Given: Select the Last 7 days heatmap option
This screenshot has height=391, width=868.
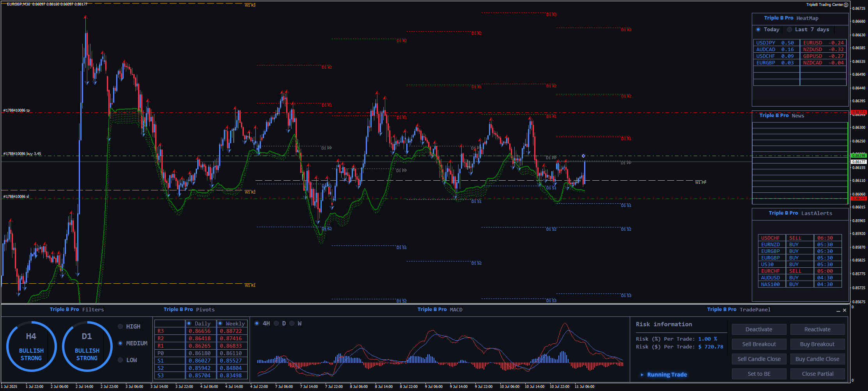Looking at the screenshot, I should coord(789,30).
